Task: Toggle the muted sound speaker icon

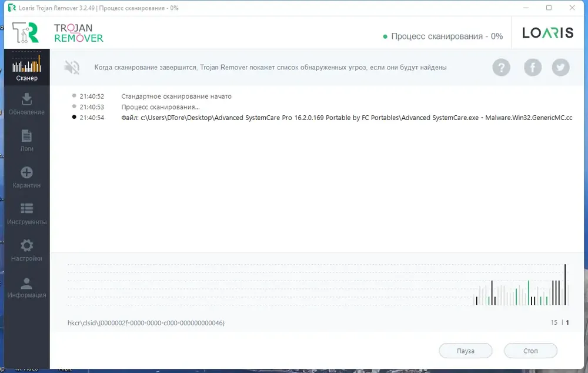Action: click(72, 68)
